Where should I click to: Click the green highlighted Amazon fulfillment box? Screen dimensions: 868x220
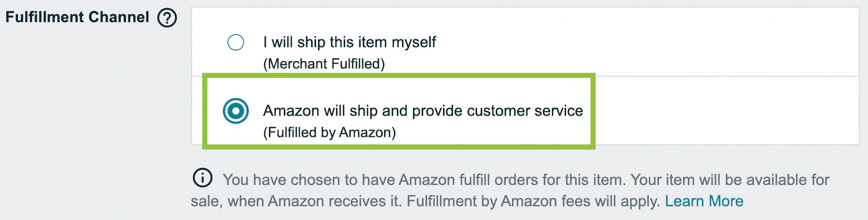point(399,111)
